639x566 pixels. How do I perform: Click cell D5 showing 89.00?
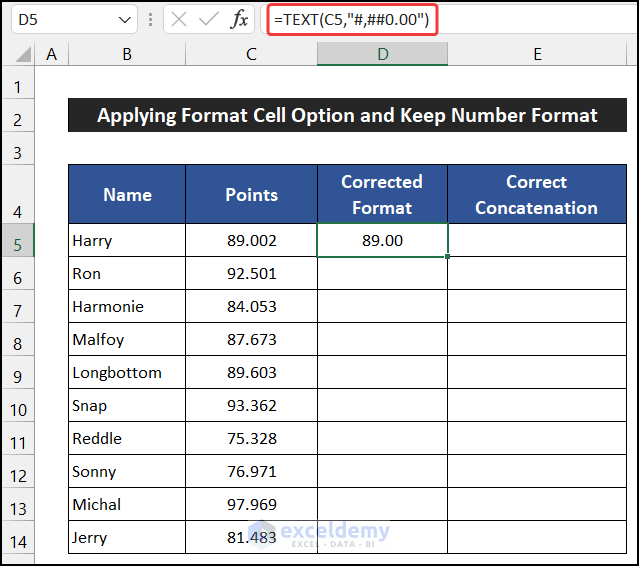click(x=382, y=241)
